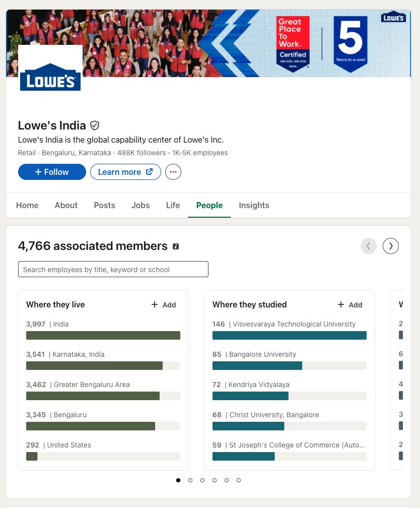
Task: Click the Lowe's logo in banner corner
Action: pos(393,17)
